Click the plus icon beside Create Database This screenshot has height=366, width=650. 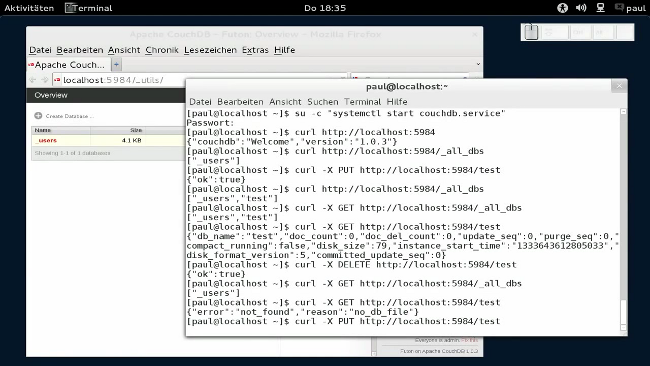coord(38,116)
